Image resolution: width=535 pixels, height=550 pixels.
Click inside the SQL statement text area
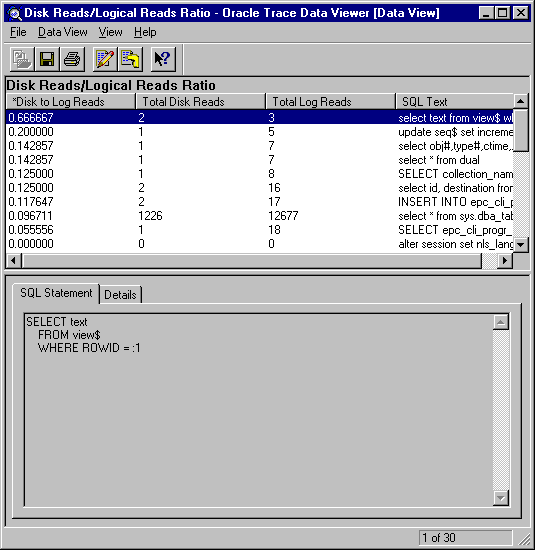(259, 410)
